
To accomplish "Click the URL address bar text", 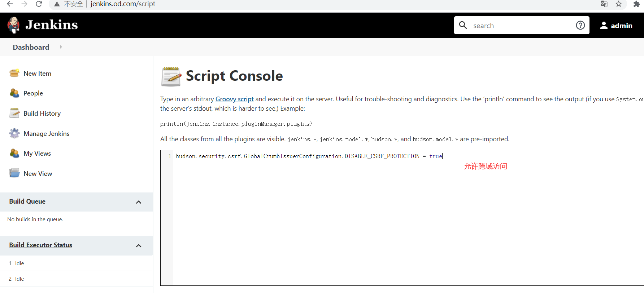I will coord(123,4).
